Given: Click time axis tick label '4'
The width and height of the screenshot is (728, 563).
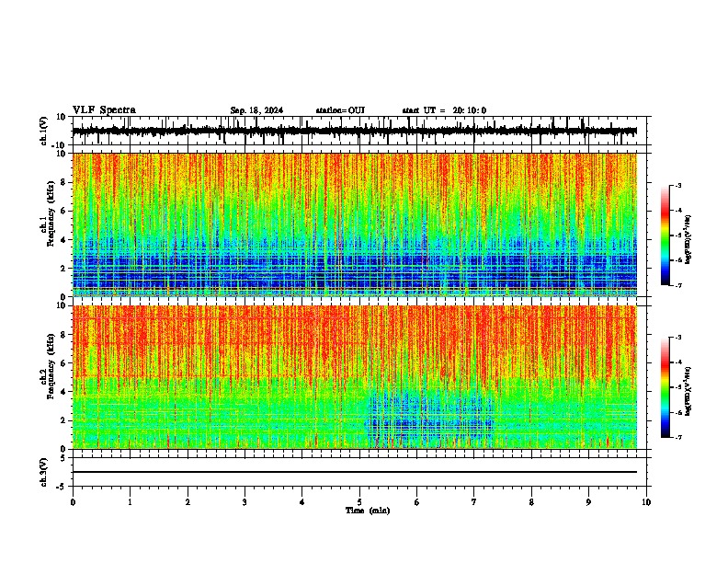Looking at the screenshot, I should coord(302,502).
